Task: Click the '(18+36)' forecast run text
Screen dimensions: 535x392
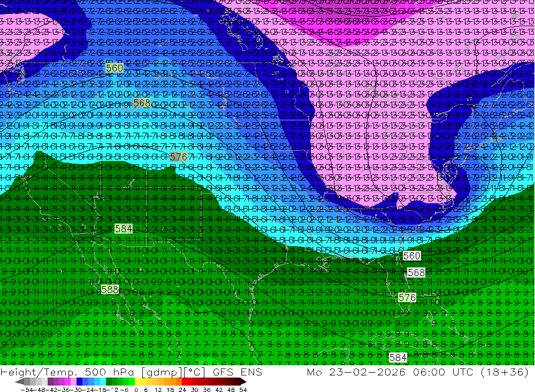Action: [505, 372]
